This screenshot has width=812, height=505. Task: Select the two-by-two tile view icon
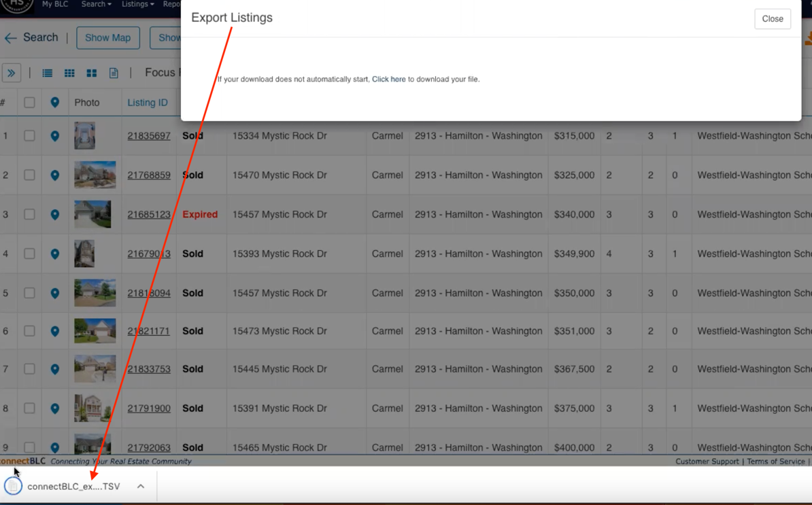91,73
